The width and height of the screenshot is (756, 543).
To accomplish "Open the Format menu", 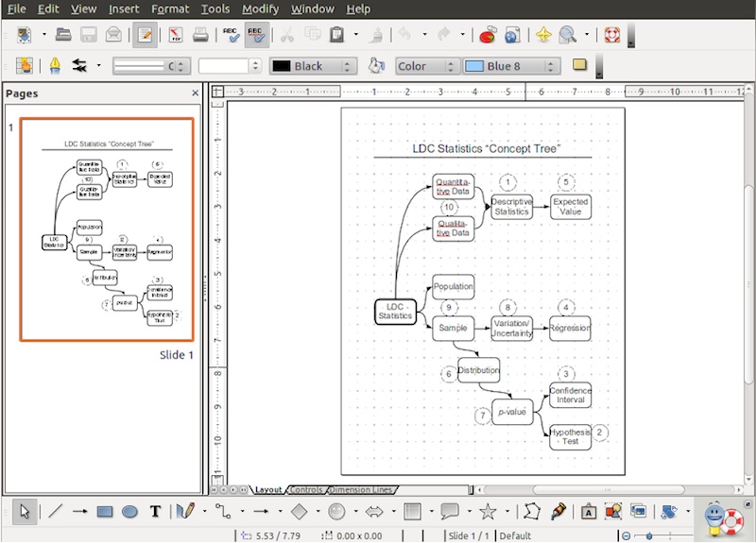I will 170,8.
